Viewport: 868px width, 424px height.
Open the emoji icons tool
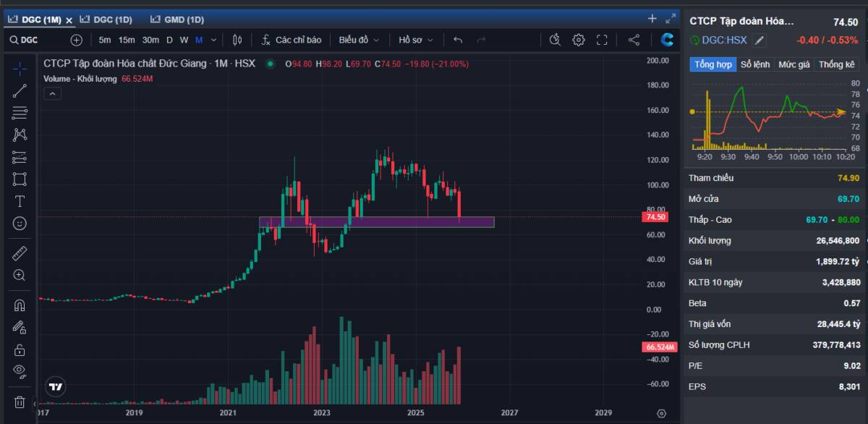(20, 223)
